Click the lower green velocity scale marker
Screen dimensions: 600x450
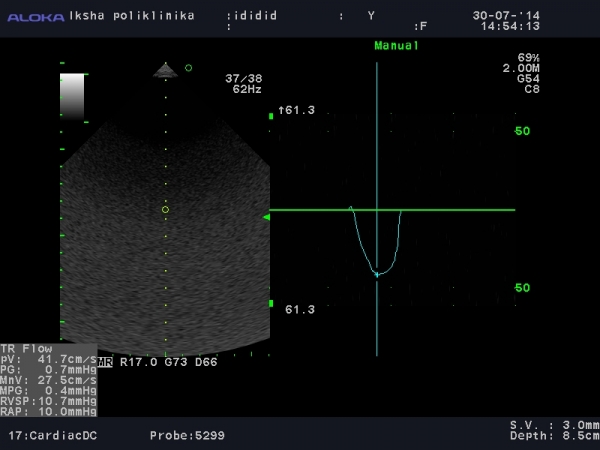pyautogui.click(x=271, y=303)
